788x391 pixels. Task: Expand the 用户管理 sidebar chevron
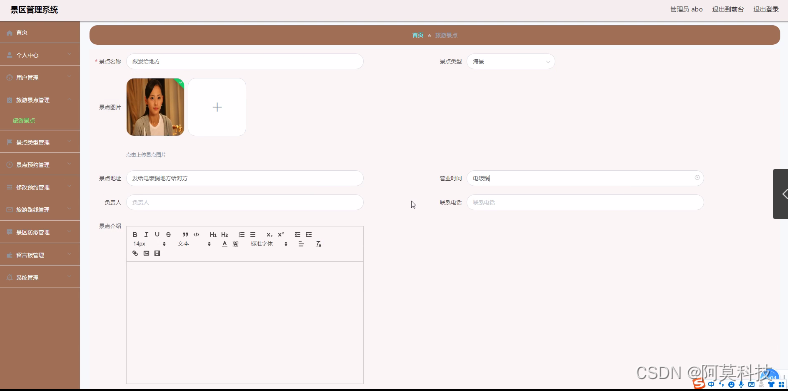(x=69, y=77)
